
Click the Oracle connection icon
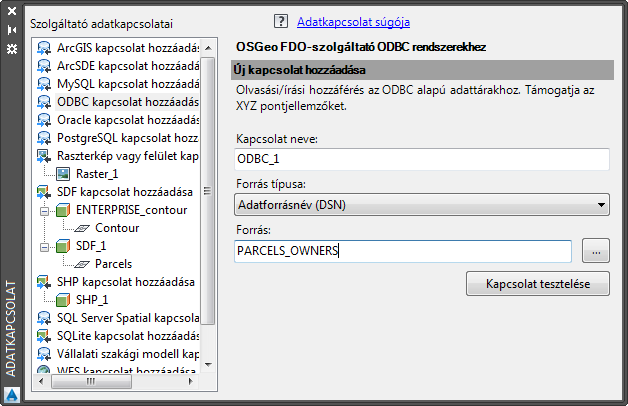tap(44, 120)
